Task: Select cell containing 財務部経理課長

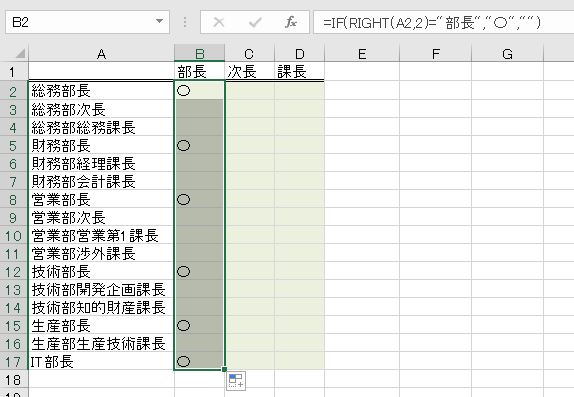Action: point(101,163)
